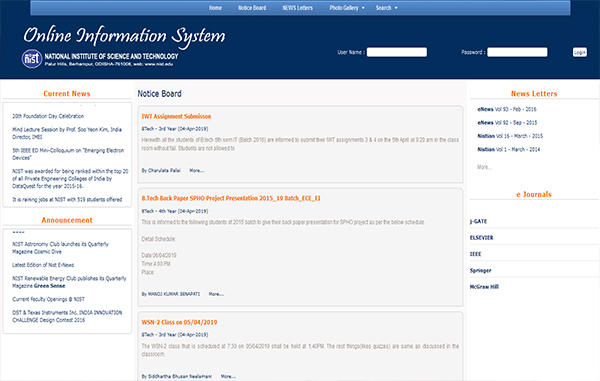
Task: Open Renewable Energy Club Green Sense announcement
Action: point(69,282)
